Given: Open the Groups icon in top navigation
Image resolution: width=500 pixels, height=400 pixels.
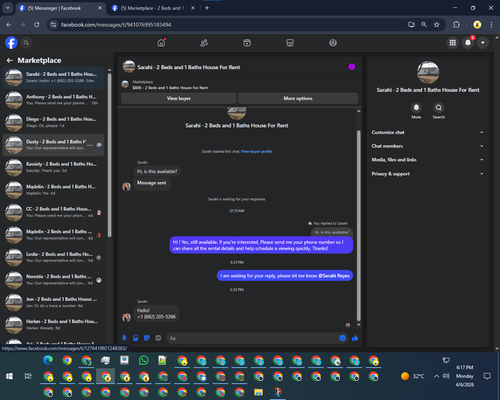Looking at the screenshot, I should tap(333, 43).
